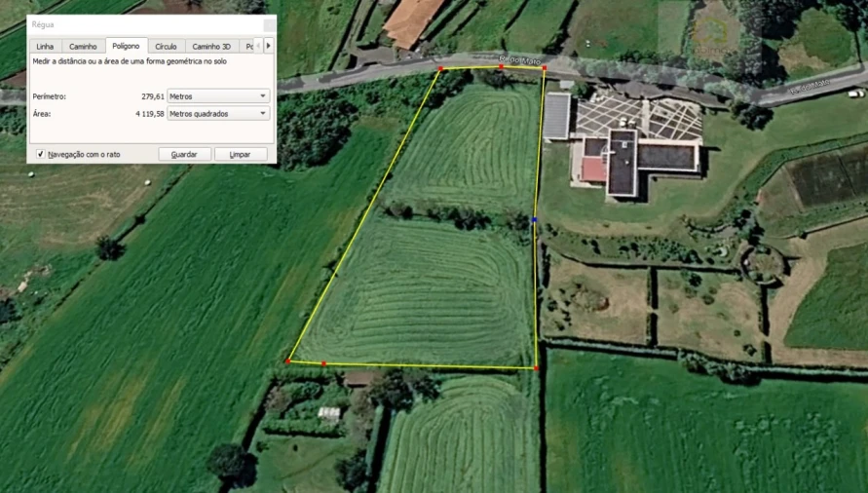Toggle Navegação com o rato checkbox
The image size is (868, 493).
pyautogui.click(x=40, y=154)
